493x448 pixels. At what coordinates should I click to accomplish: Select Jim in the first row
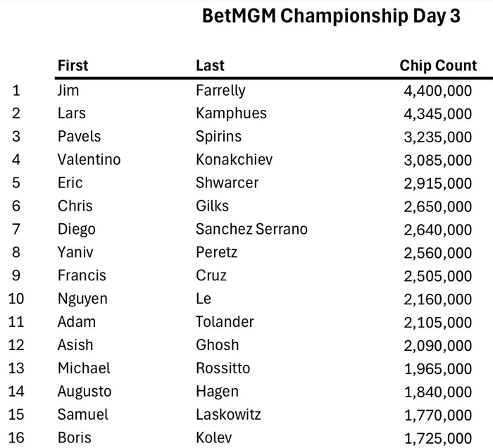68,90
